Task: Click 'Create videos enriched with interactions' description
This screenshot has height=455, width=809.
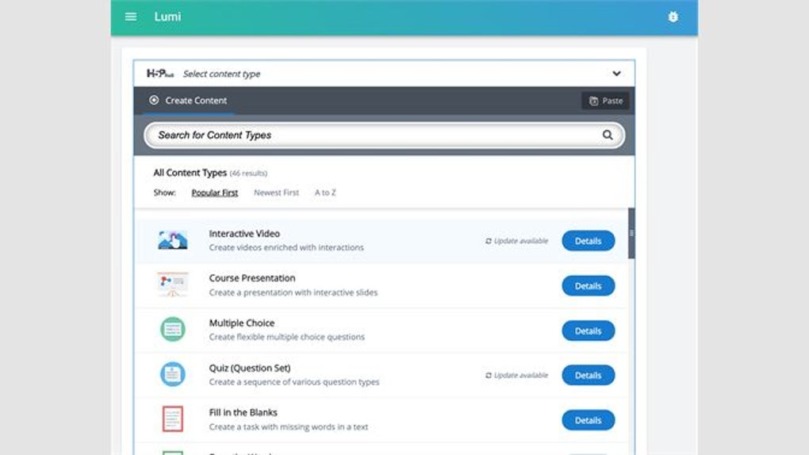Action: pos(286,248)
